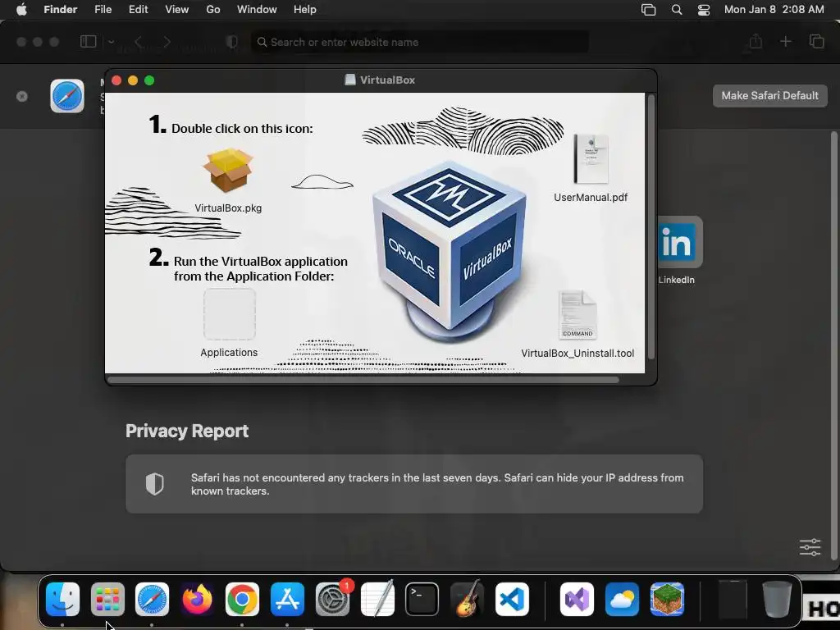Open Finder from the Dock
Screen dimensions: 840x630
tap(62, 599)
